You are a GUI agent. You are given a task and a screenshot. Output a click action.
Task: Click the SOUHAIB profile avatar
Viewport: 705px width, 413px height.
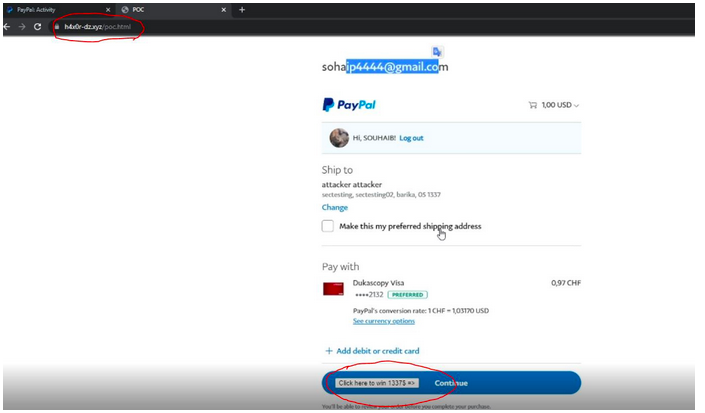coord(339,138)
